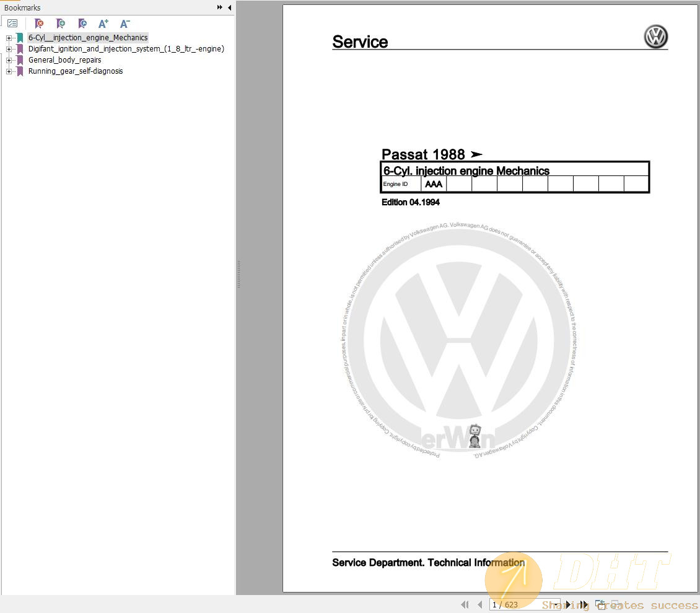
Task: Click the 'Edition 04.1994' text
Action: point(410,203)
